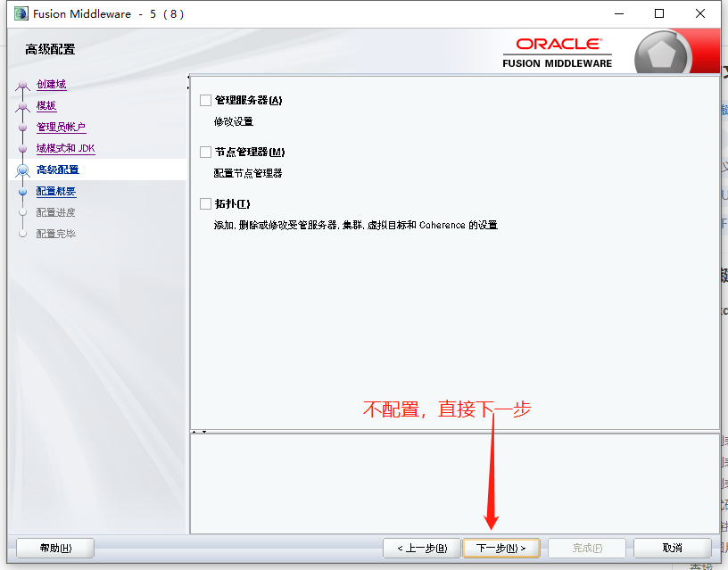Select the 高级配置 step in sidebar
Screen dimensions: 728x570
tap(58, 169)
